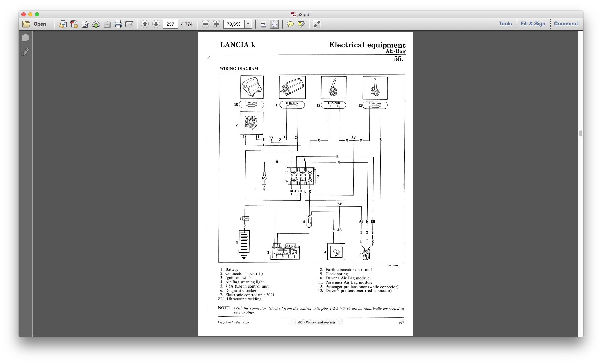Click the Open folder button
Image resolution: width=602 pixels, height=364 pixels.
coord(34,24)
